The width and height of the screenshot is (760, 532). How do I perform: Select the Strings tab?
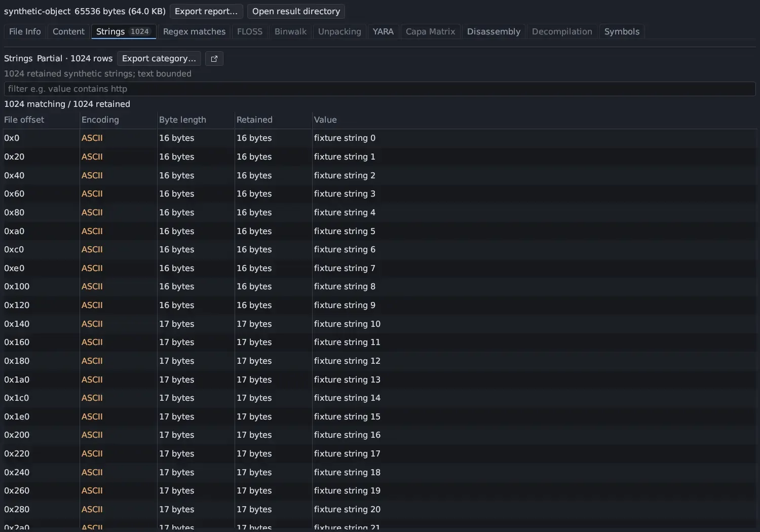(x=124, y=31)
